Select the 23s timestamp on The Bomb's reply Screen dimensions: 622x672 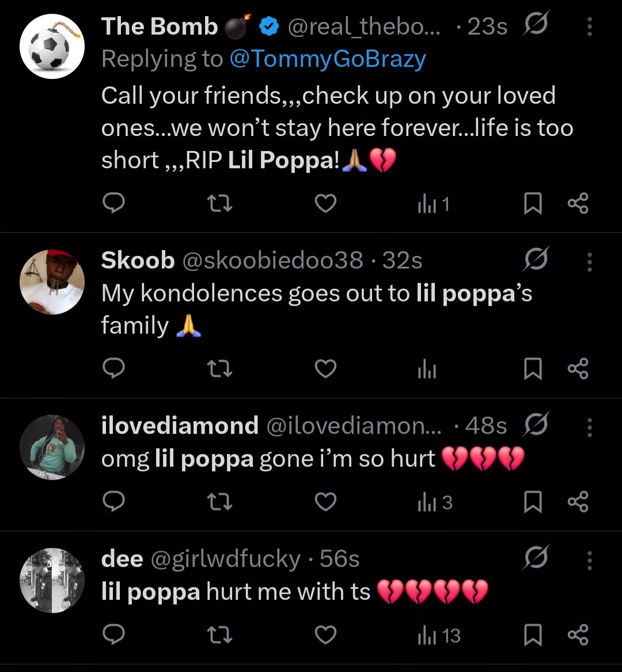[486, 25]
